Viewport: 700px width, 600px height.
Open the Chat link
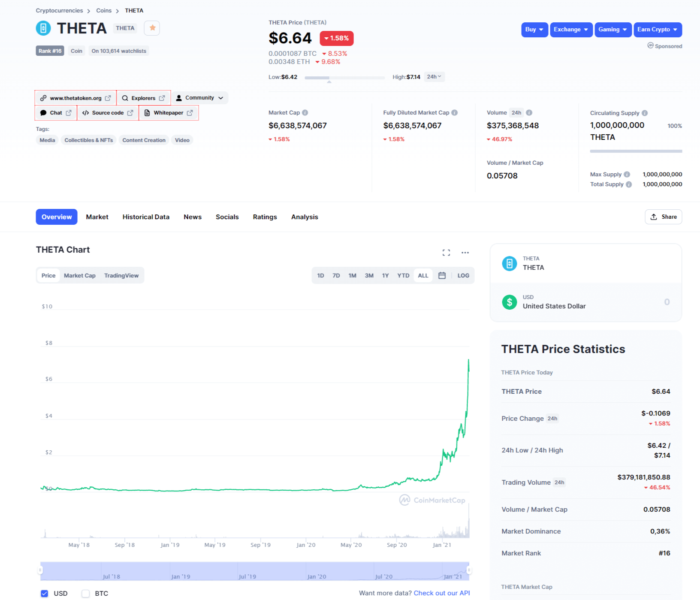click(56, 113)
